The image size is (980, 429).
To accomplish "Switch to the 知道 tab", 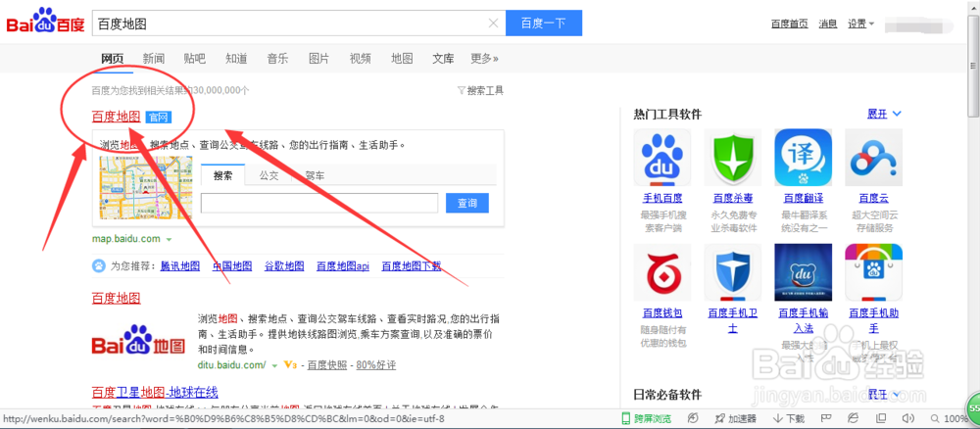I will point(236,59).
